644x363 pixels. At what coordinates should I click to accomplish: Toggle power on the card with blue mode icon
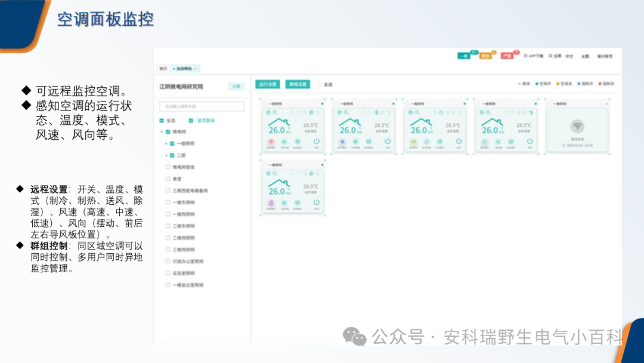click(x=388, y=141)
